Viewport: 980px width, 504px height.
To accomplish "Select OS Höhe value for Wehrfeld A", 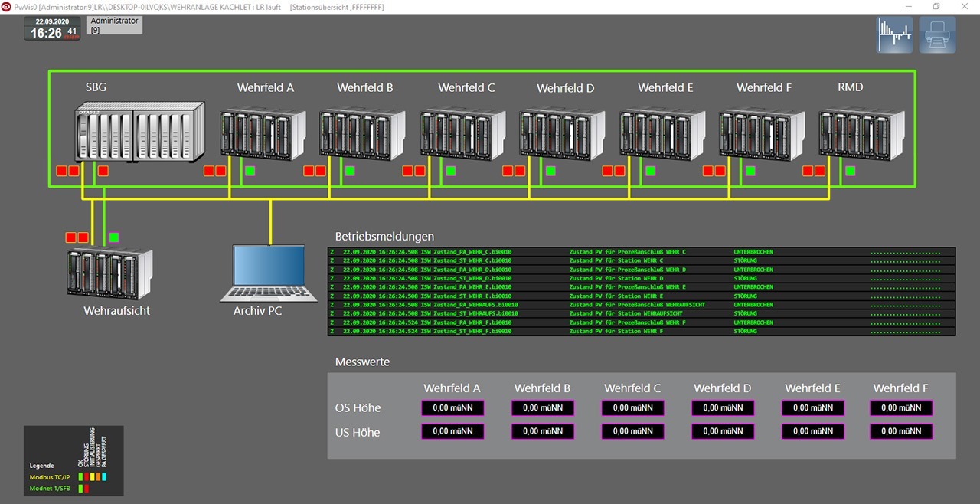I will [x=452, y=408].
